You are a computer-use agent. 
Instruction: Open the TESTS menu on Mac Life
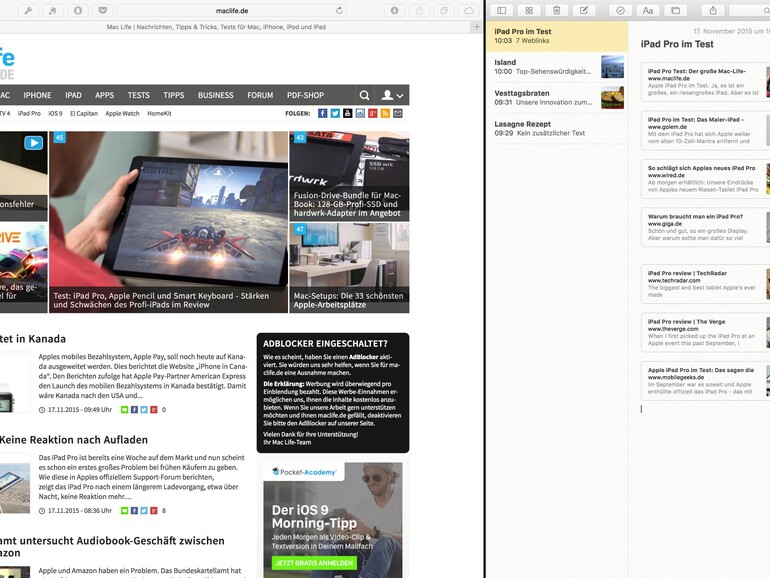138,95
